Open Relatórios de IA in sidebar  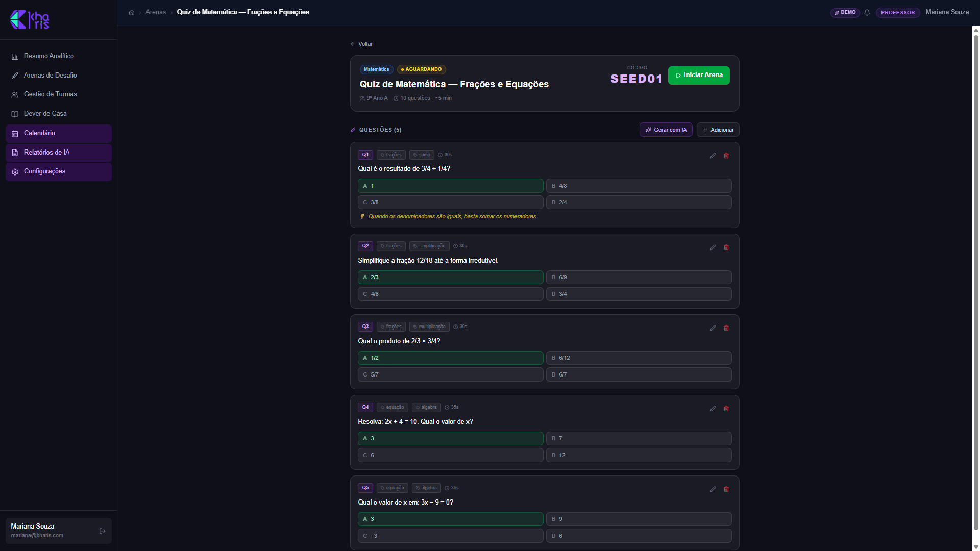[59, 153]
